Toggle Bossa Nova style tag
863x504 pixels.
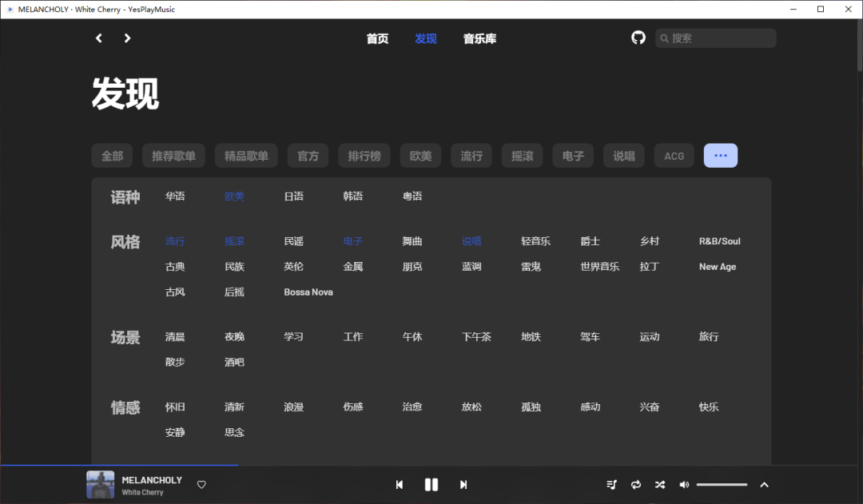pos(308,292)
